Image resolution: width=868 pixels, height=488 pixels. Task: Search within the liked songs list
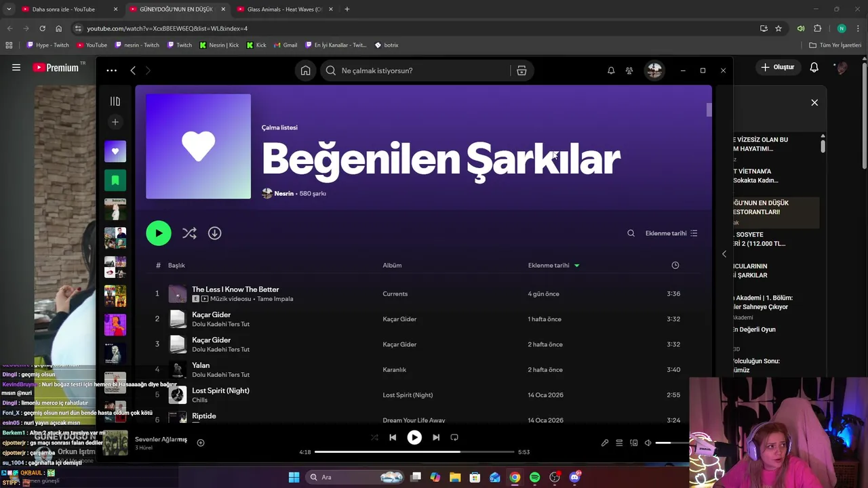(631, 233)
